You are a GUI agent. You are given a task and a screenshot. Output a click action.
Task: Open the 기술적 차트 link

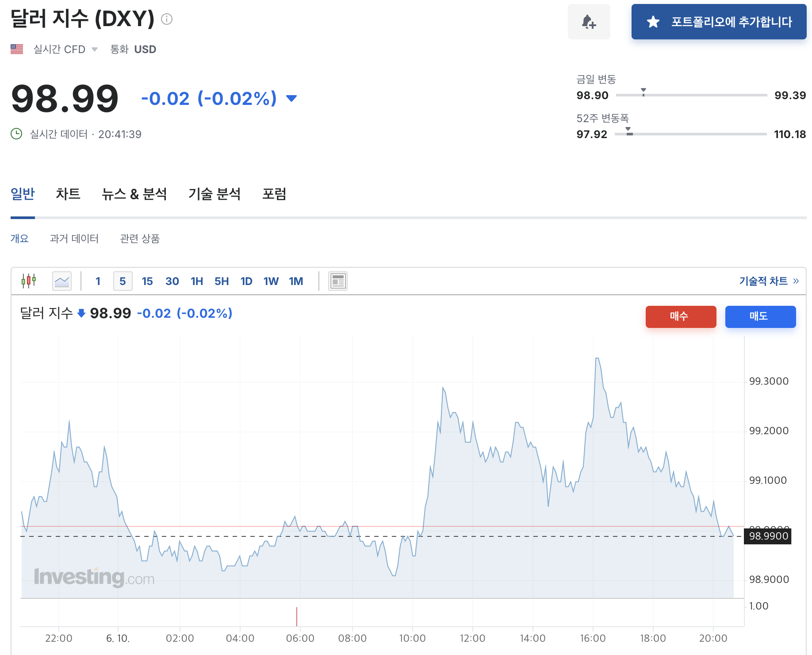[x=769, y=281]
